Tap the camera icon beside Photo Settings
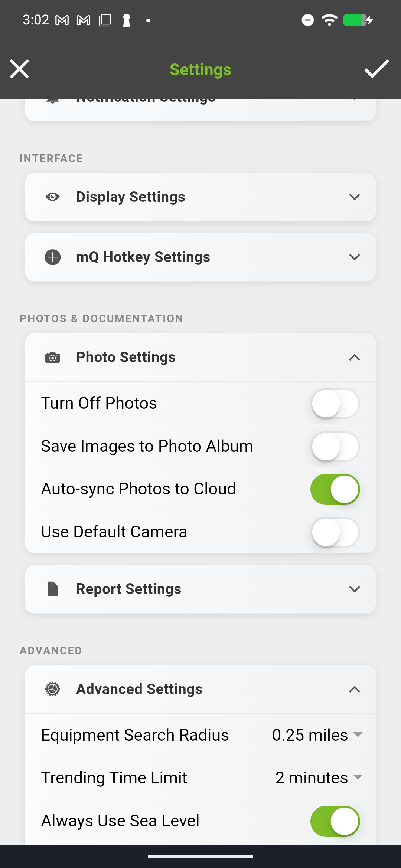 pyautogui.click(x=53, y=358)
